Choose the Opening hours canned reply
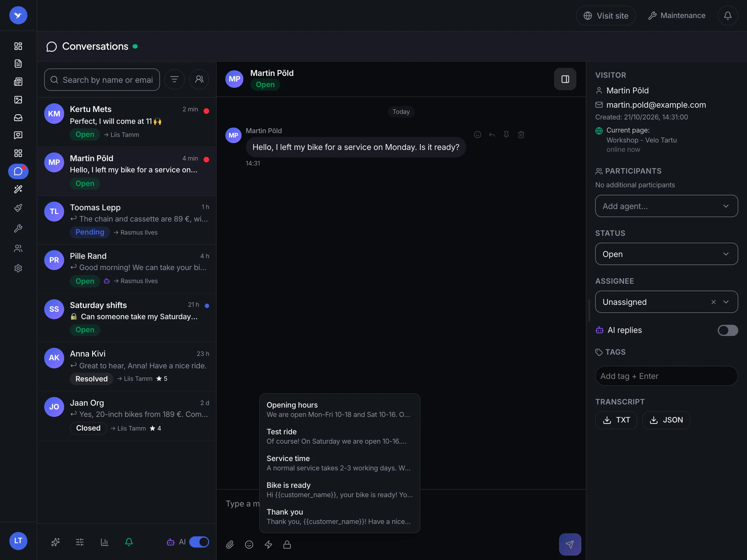The width and height of the screenshot is (747, 560). click(x=340, y=409)
